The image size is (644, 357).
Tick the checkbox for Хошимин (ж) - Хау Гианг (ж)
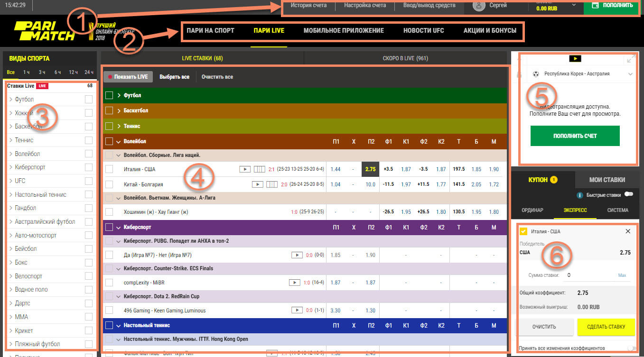tap(109, 212)
